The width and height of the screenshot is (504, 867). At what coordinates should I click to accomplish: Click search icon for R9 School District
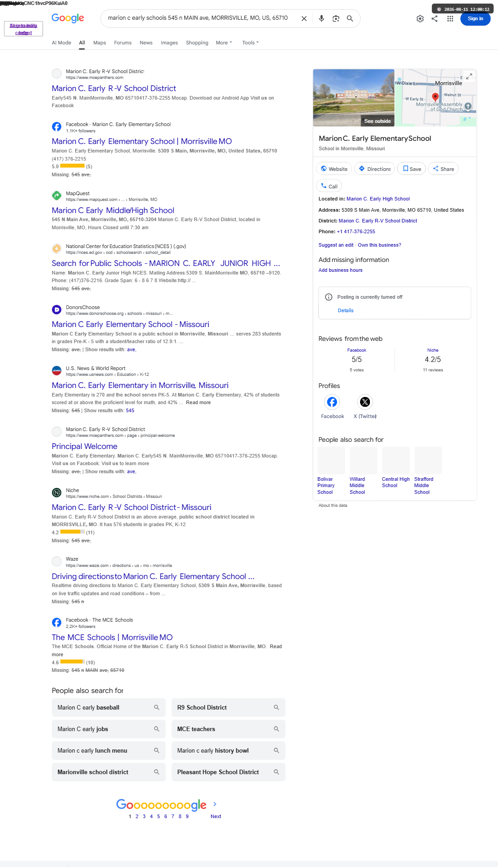[276, 707]
